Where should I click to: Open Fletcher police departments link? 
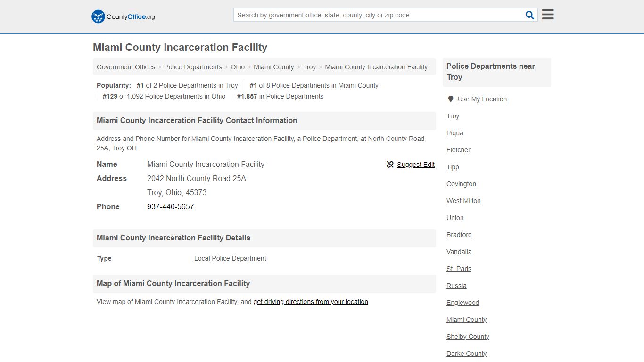click(459, 150)
